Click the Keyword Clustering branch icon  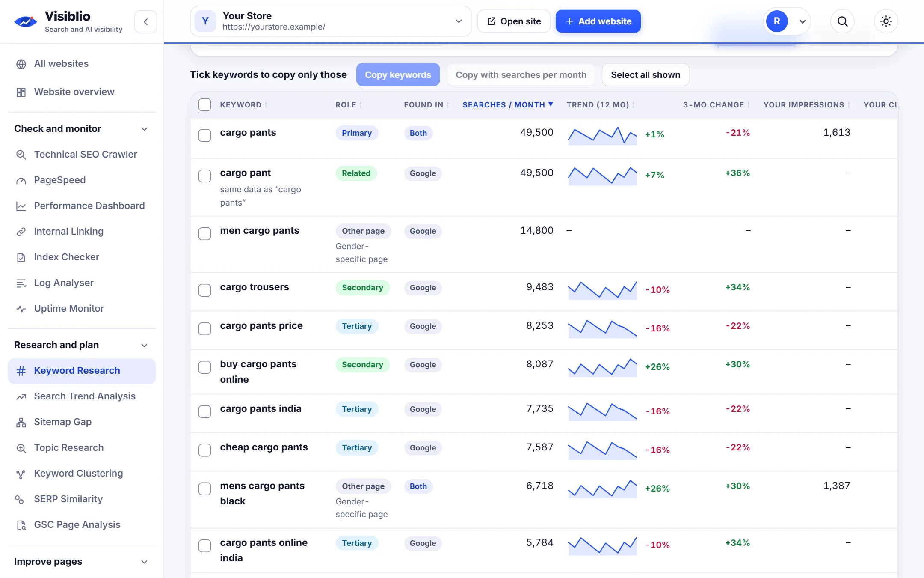click(x=20, y=474)
